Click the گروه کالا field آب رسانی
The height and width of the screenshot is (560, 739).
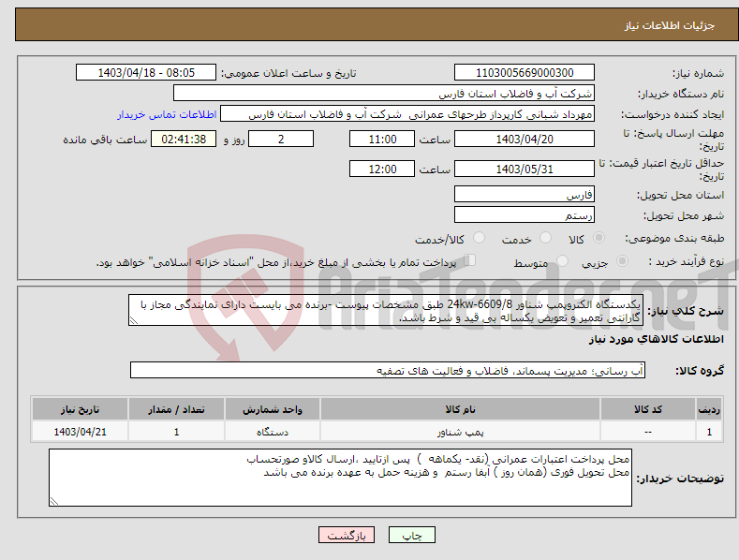click(388, 371)
